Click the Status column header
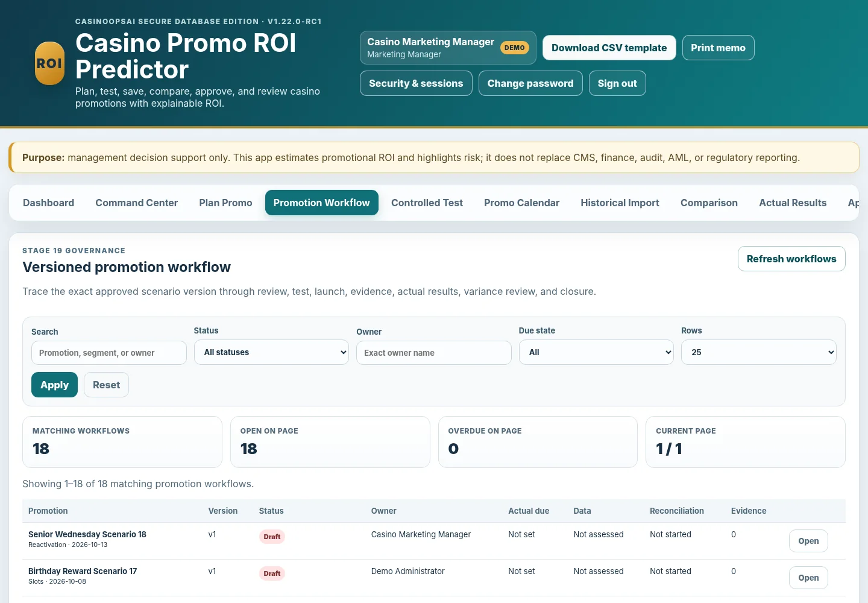The width and height of the screenshot is (868, 603). pos(271,511)
